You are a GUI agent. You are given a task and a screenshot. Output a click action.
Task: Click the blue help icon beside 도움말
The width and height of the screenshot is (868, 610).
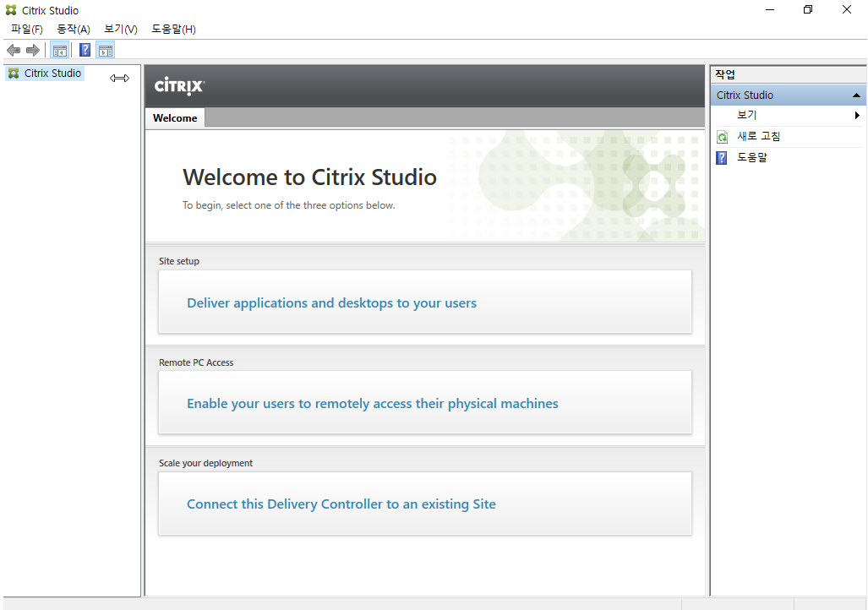[722, 158]
